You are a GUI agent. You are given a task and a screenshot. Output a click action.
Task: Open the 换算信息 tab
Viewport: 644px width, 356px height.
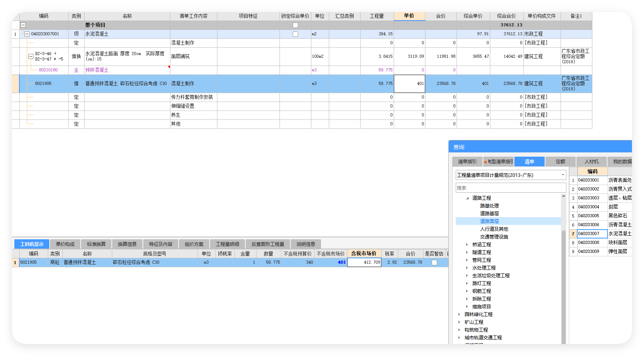tap(127, 244)
